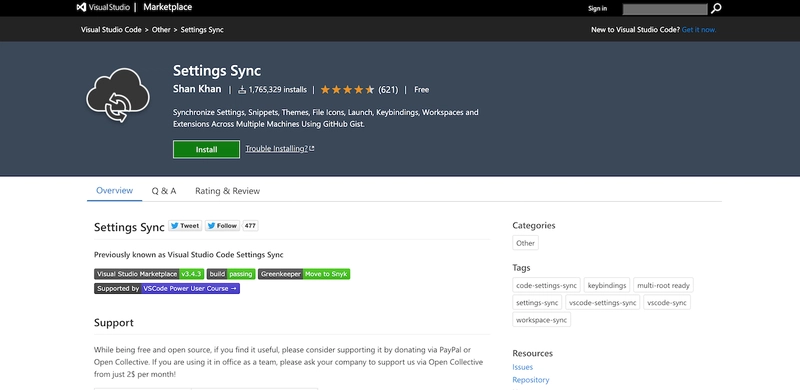The image size is (800, 390).
Task: Click the 477 follower count
Action: [250, 226]
